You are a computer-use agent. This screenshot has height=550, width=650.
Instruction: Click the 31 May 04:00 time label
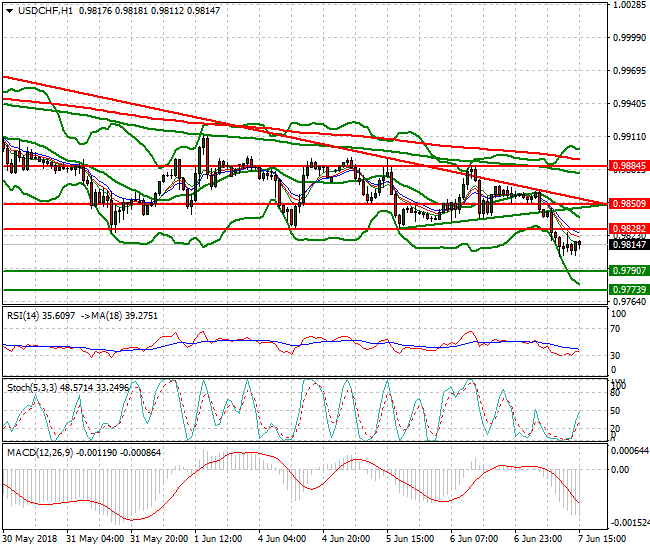coord(95,539)
